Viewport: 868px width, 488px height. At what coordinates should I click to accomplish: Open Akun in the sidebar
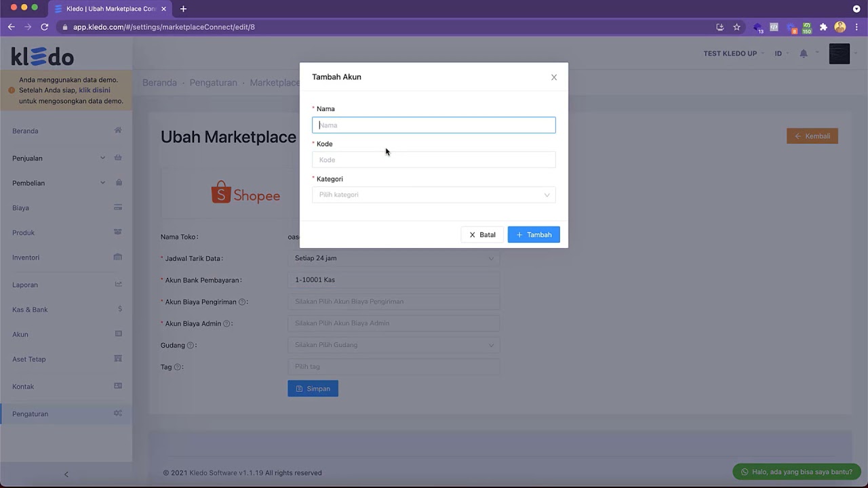(x=20, y=334)
